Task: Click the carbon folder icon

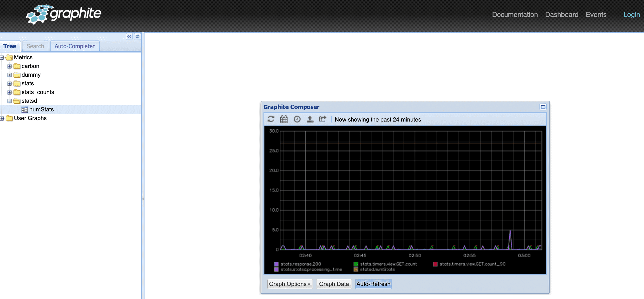Action: (x=17, y=66)
